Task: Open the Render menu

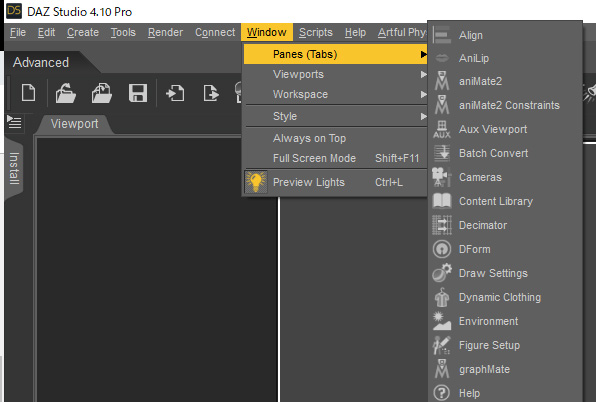Action: 165,32
